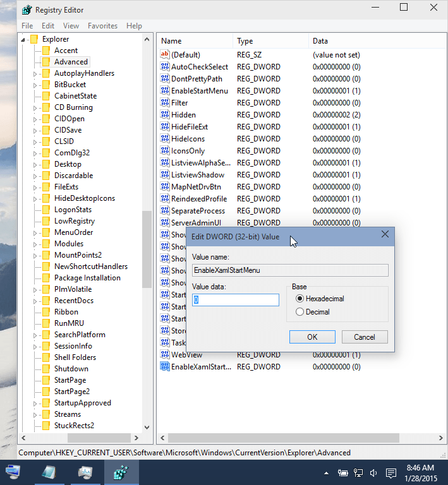Image resolution: width=448 pixels, height=485 pixels.
Task: Expand the Desktop key
Action: [x=35, y=165]
